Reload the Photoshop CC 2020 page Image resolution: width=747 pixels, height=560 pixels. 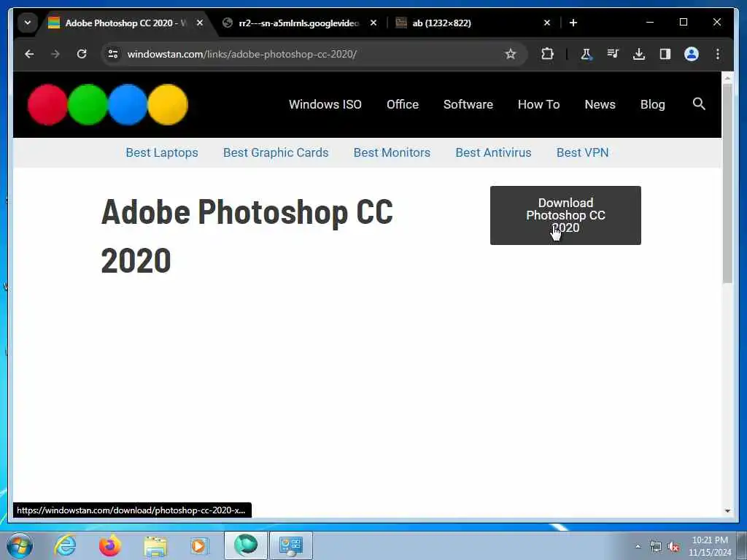(82, 54)
